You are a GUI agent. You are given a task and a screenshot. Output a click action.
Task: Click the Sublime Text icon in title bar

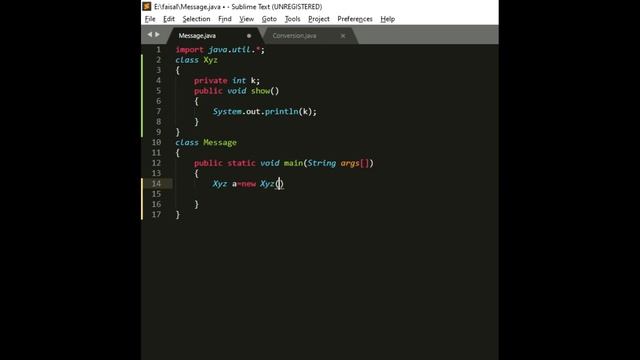147,7
